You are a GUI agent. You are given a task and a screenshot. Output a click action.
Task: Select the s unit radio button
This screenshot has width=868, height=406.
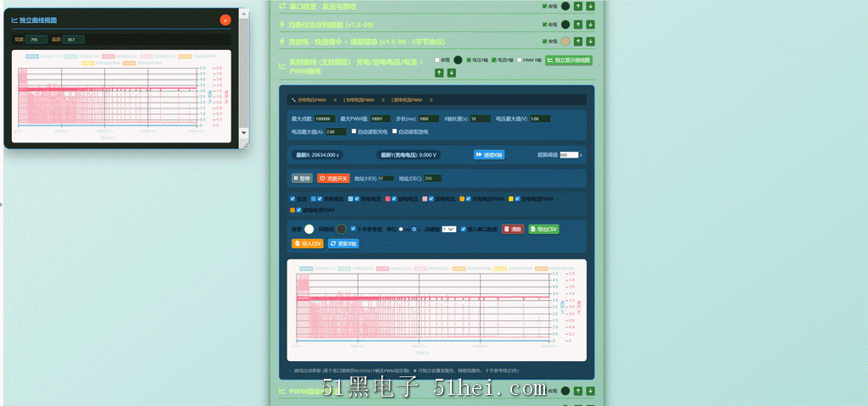click(414, 229)
